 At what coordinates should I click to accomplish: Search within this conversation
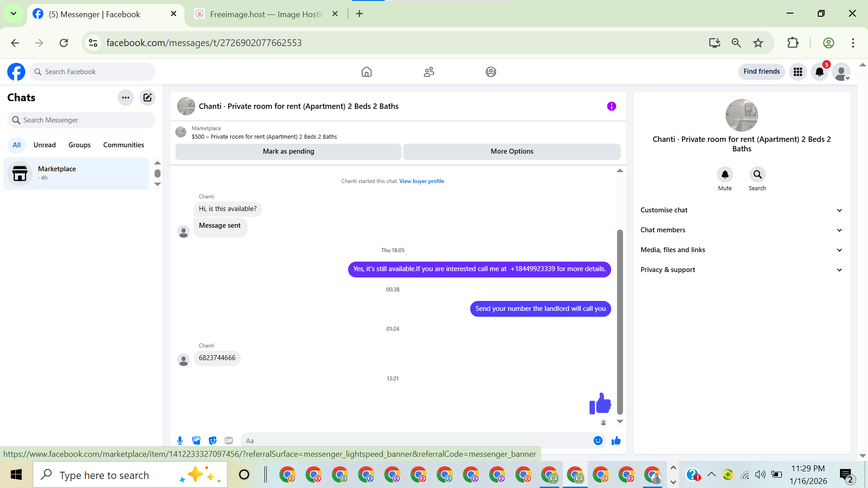[x=757, y=175]
